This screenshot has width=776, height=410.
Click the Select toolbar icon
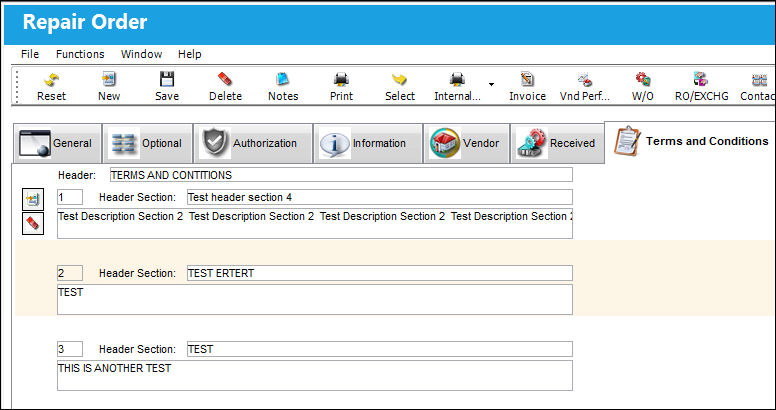pos(399,79)
